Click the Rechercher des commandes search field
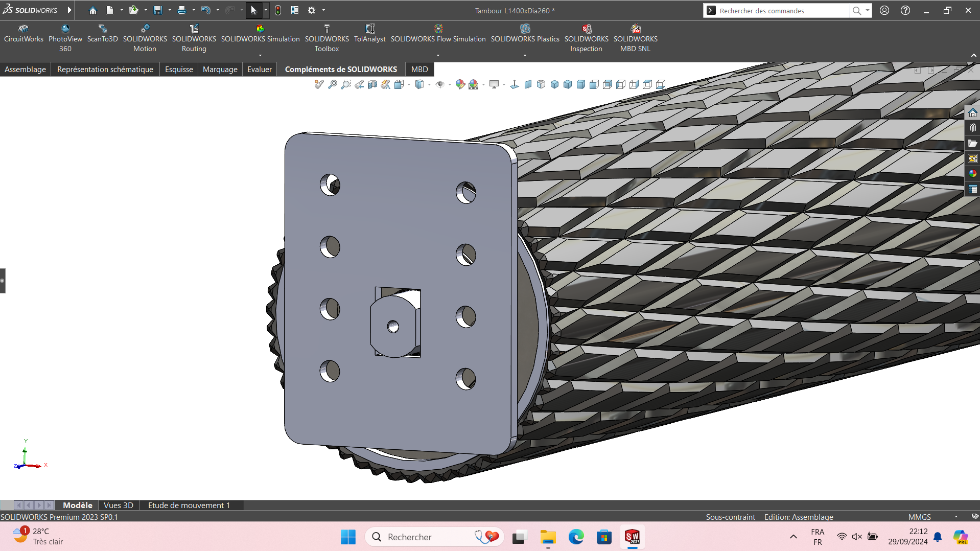980x551 pixels. 784,11
